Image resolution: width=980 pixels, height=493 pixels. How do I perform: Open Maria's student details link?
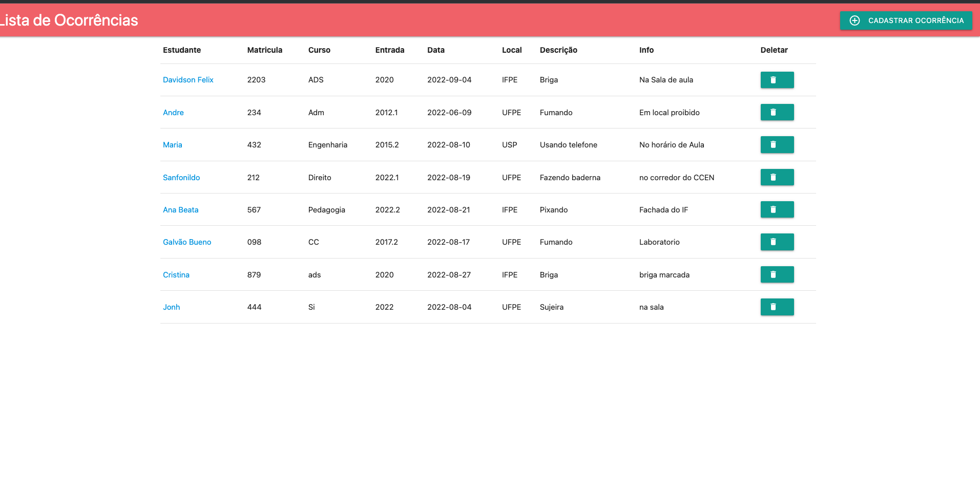172,144
